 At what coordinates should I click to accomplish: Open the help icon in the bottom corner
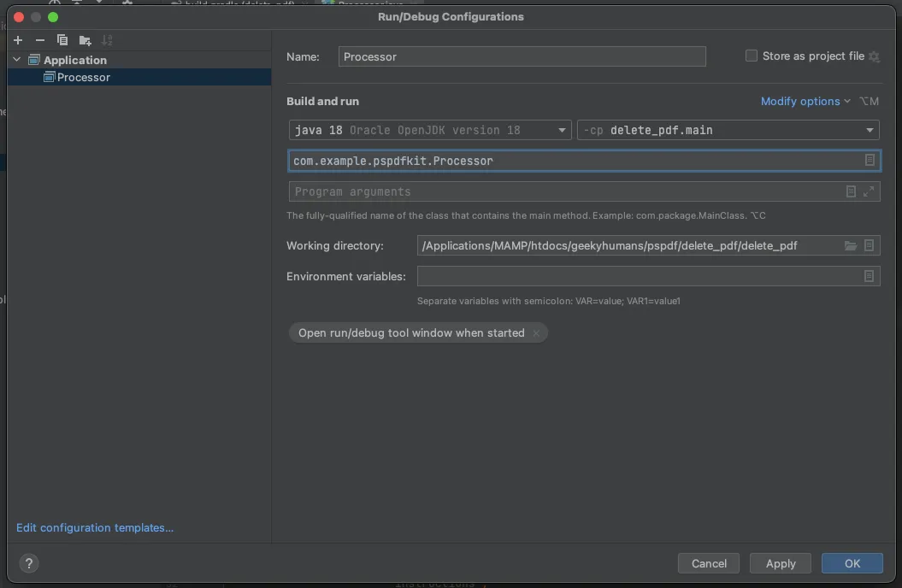(x=28, y=563)
